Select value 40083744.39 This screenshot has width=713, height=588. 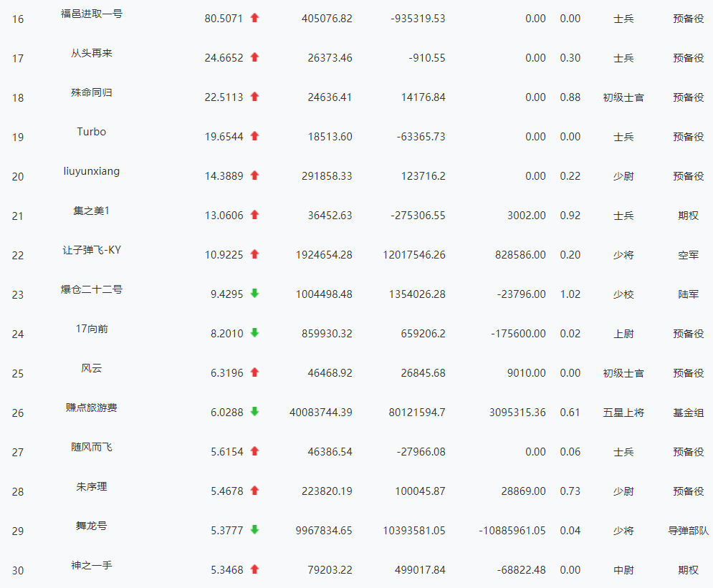(321, 413)
